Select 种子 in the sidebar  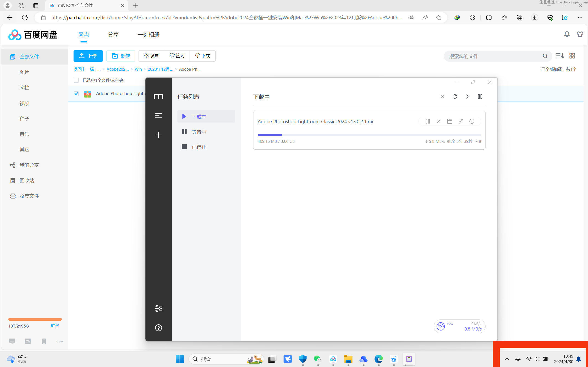(x=24, y=118)
